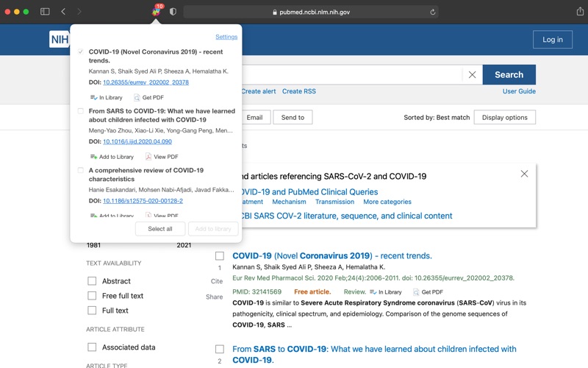Open the privacy shield icon in toolbar
588x368 pixels.
click(x=173, y=12)
